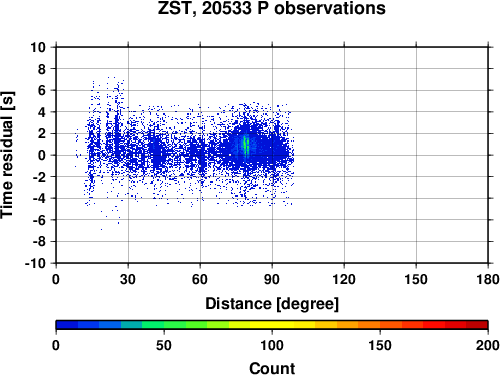Click the green high-density cluster near 80 degrees
500x375 pixels.
pos(246,146)
